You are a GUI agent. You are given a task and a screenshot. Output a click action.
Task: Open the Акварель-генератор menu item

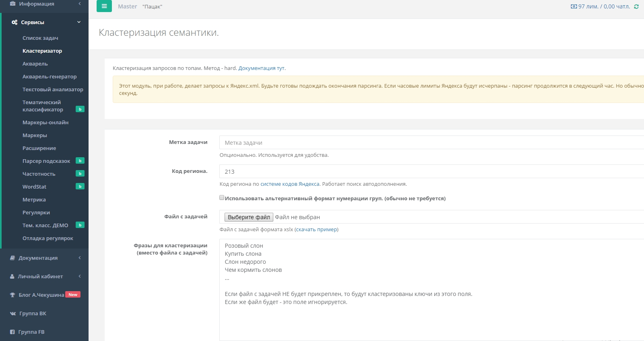50,76
